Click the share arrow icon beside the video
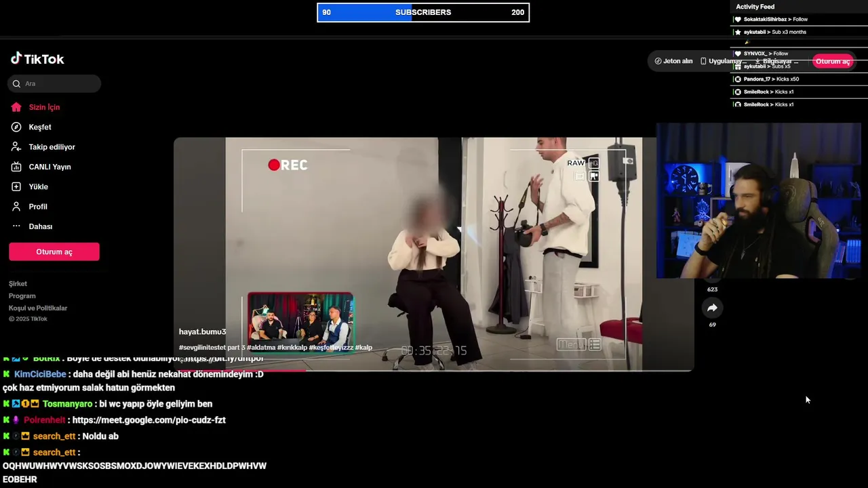The height and width of the screenshot is (488, 868). click(712, 308)
